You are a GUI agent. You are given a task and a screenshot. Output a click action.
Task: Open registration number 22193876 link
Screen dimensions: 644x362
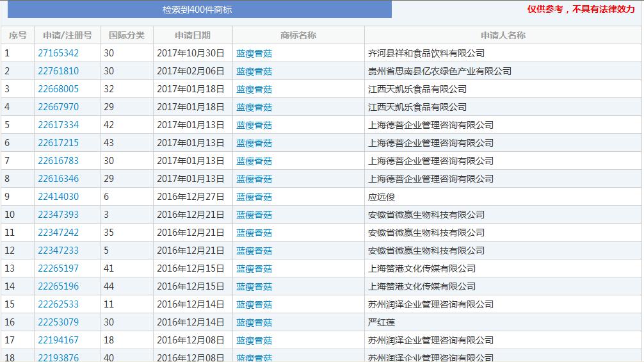click(58, 358)
